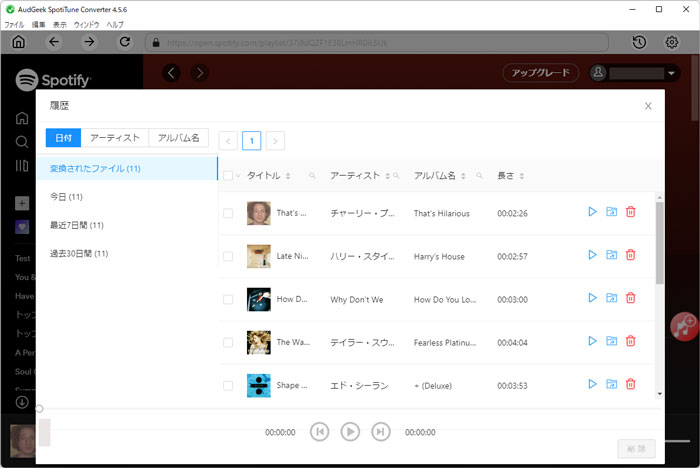Go to page 1
Viewport: 700px width, 468px height.
(x=252, y=141)
